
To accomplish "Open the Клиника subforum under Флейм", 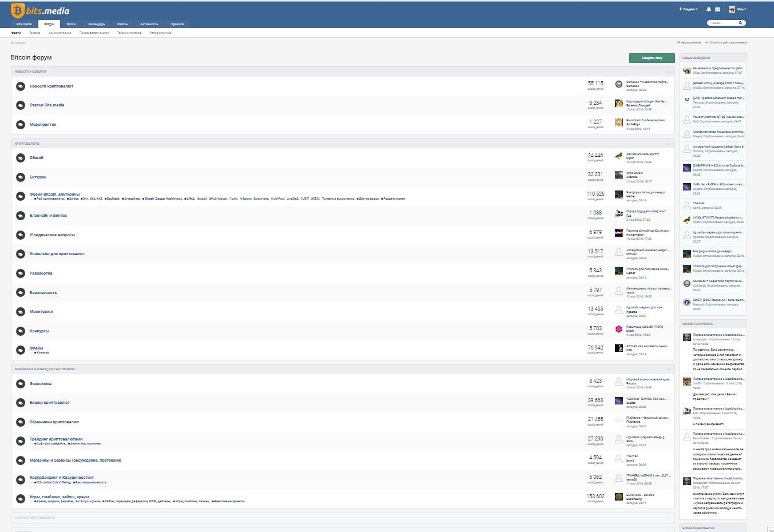I will point(42,352).
